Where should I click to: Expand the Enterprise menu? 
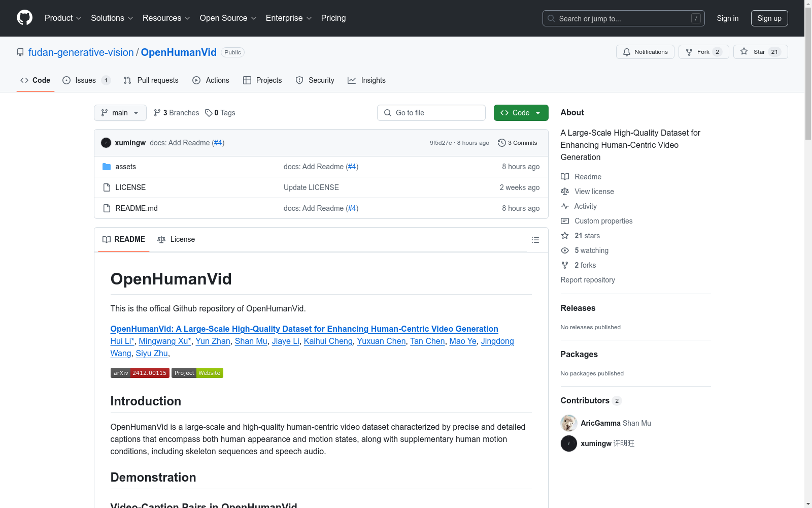(289, 18)
